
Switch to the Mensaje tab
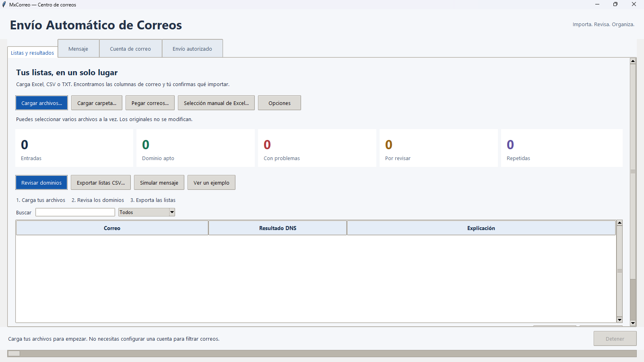pyautogui.click(x=78, y=49)
